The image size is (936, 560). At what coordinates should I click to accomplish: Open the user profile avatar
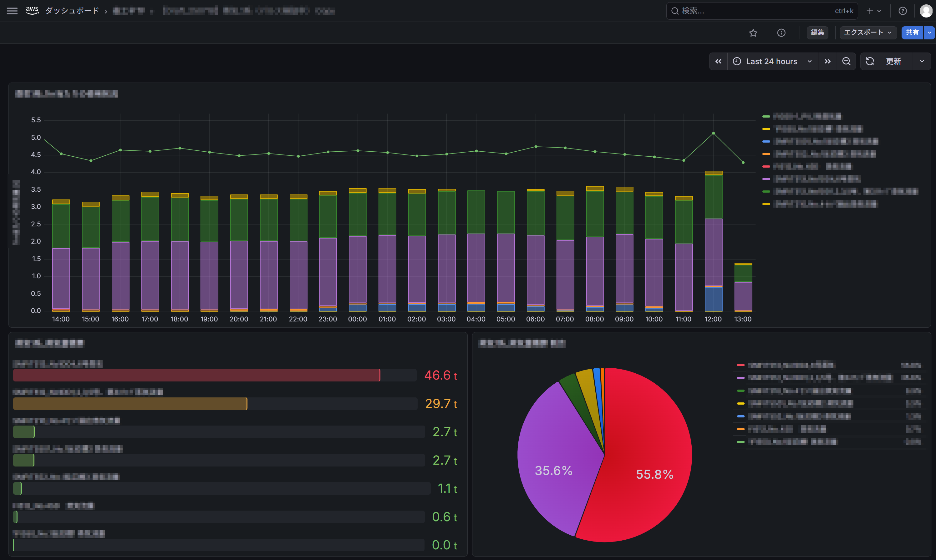925,11
